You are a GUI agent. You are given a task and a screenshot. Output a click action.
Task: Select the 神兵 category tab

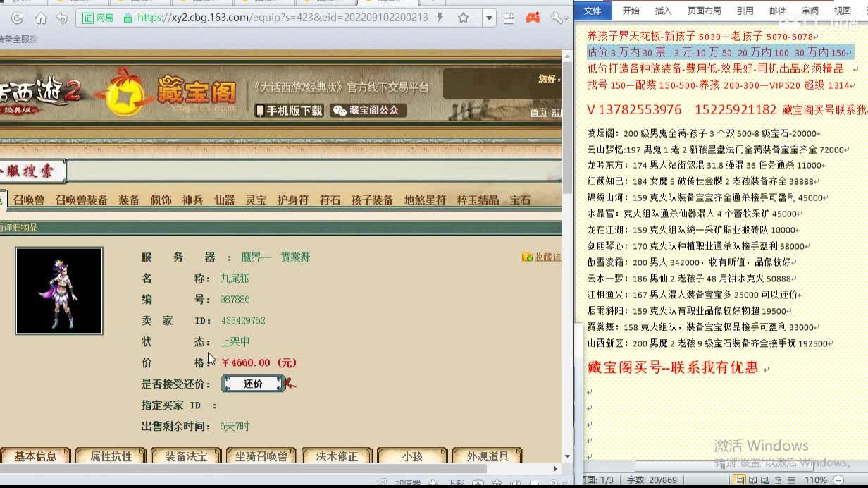[192, 200]
